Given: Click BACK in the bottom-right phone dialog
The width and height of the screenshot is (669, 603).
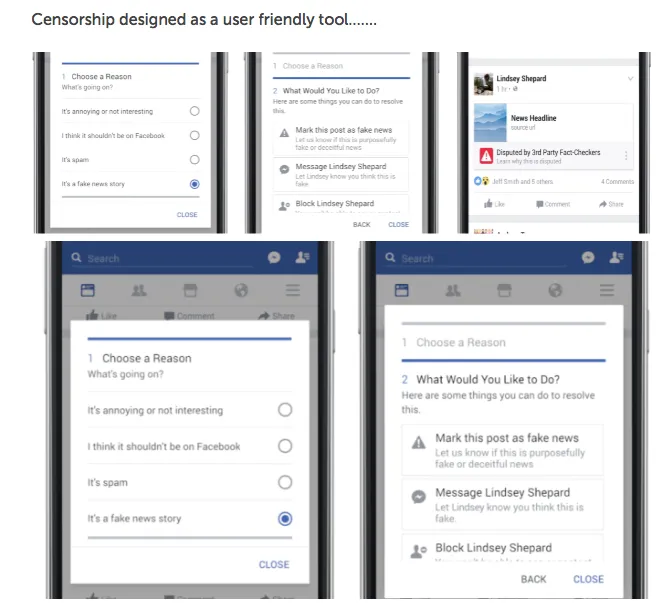Looking at the screenshot, I should (x=533, y=579).
